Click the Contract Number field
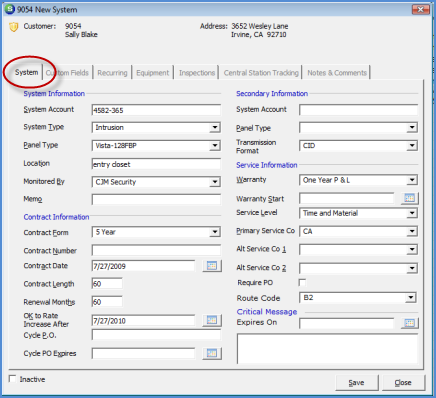This screenshot has height=398, width=436. click(156, 250)
